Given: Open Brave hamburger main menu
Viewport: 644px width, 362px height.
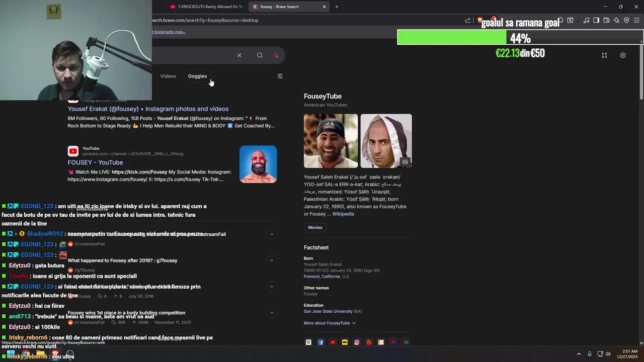Looking at the screenshot, I should coord(636,20).
